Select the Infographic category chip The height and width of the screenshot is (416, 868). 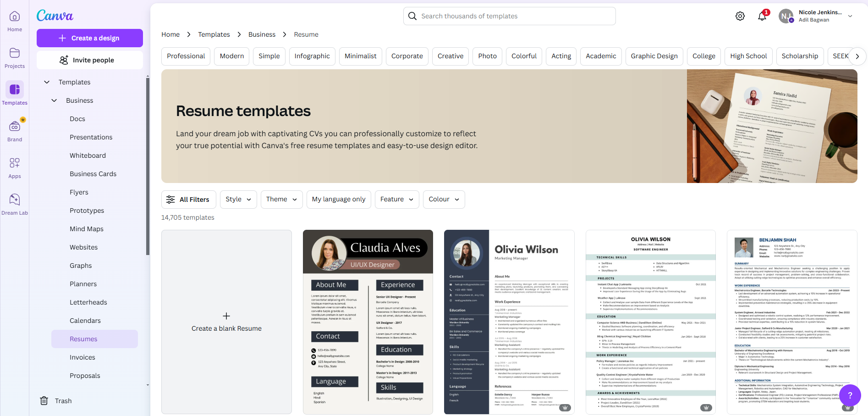tap(312, 56)
